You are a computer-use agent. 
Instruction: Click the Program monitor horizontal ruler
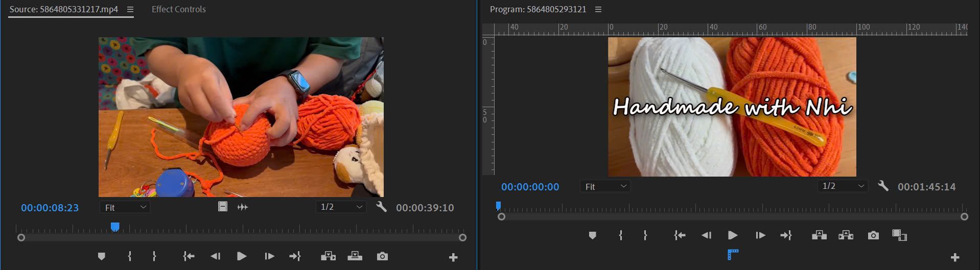pos(731,29)
